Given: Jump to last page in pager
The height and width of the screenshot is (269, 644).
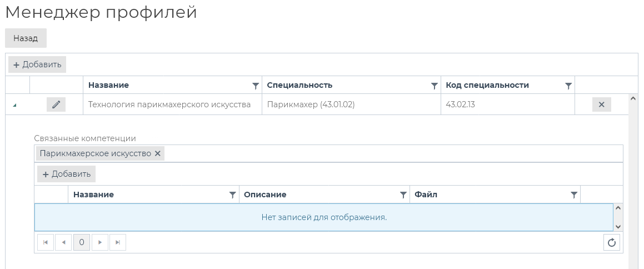Looking at the screenshot, I should point(118,242).
